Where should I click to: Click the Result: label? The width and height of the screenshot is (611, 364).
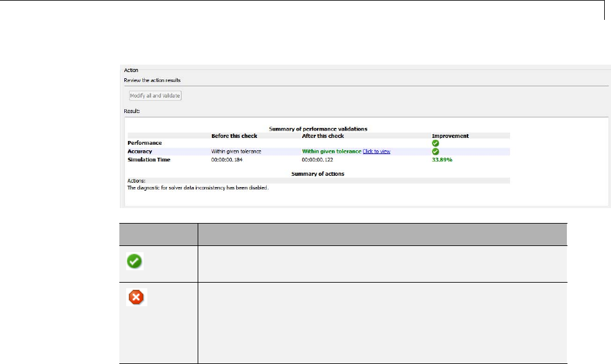click(132, 111)
